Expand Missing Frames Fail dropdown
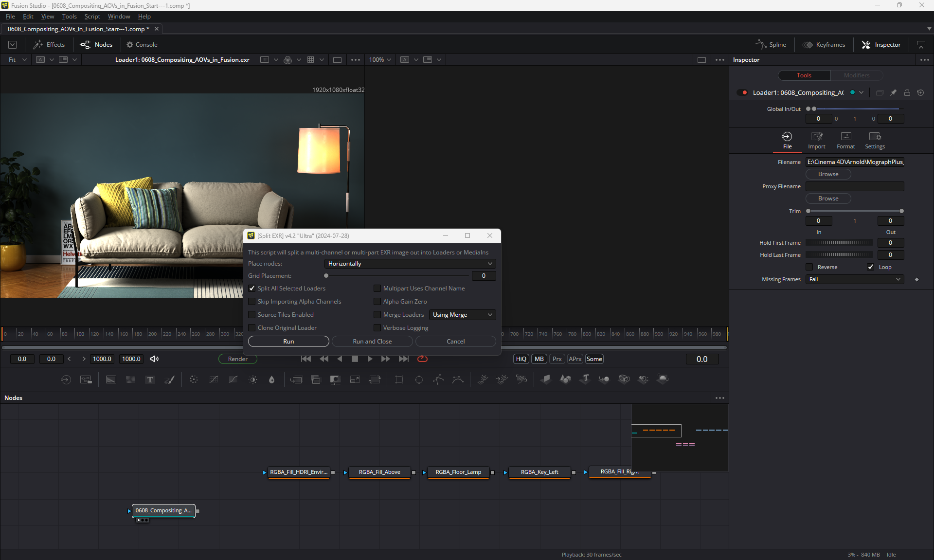 pyautogui.click(x=855, y=279)
